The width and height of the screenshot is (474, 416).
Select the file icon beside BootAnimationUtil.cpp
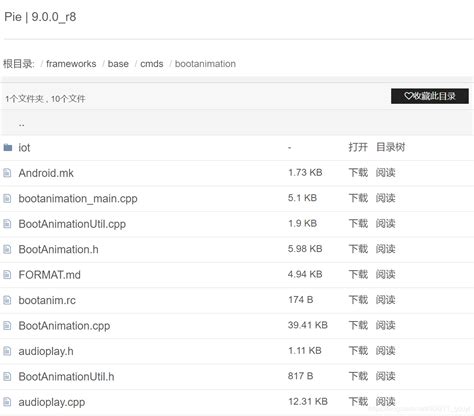[7, 224]
